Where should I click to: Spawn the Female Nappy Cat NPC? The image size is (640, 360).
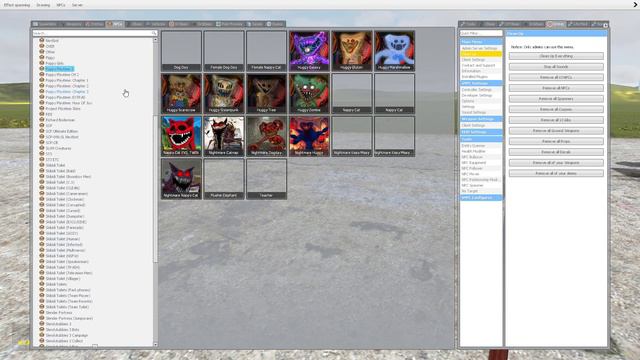(x=267, y=51)
